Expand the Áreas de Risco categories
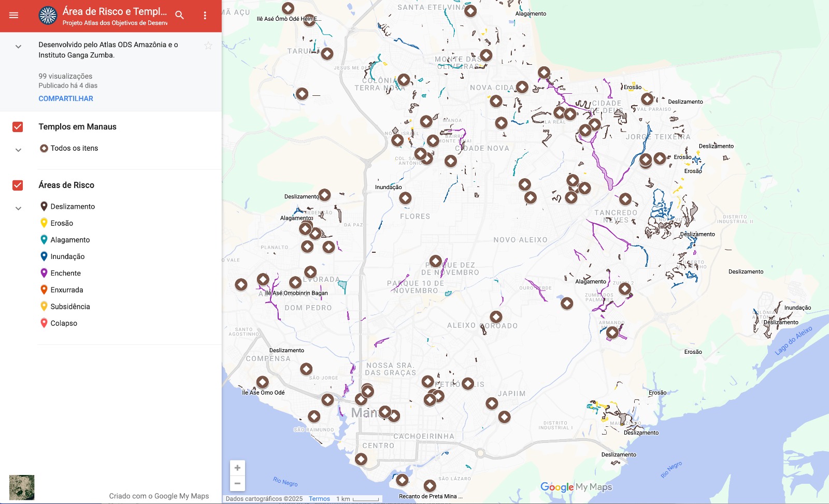 tap(18, 208)
